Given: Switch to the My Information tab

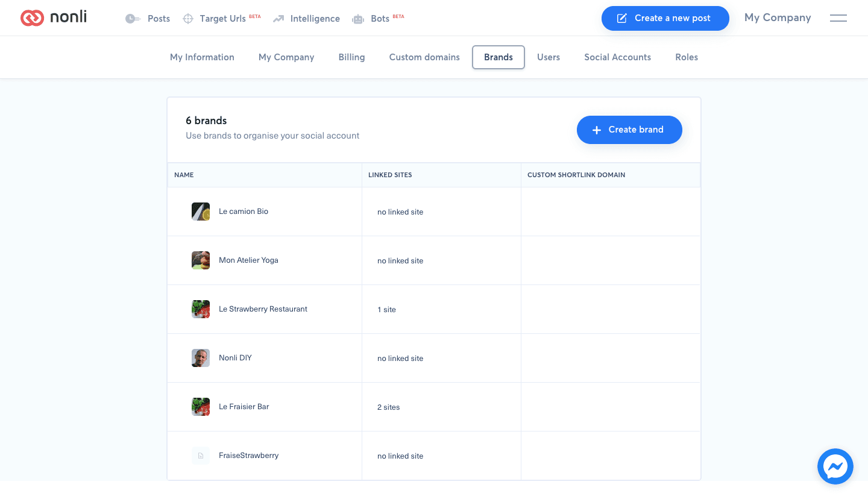Looking at the screenshot, I should pos(202,57).
